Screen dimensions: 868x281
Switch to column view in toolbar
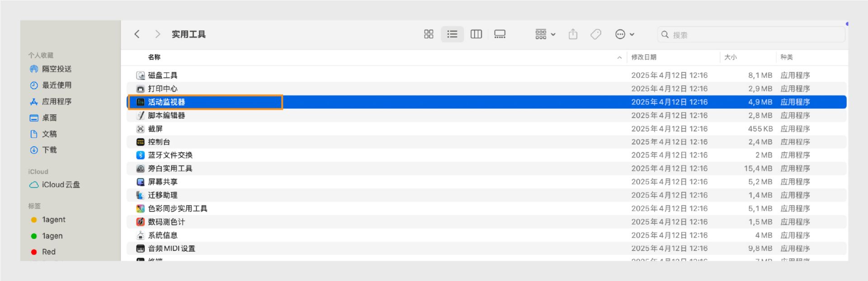pyautogui.click(x=476, y=34)
